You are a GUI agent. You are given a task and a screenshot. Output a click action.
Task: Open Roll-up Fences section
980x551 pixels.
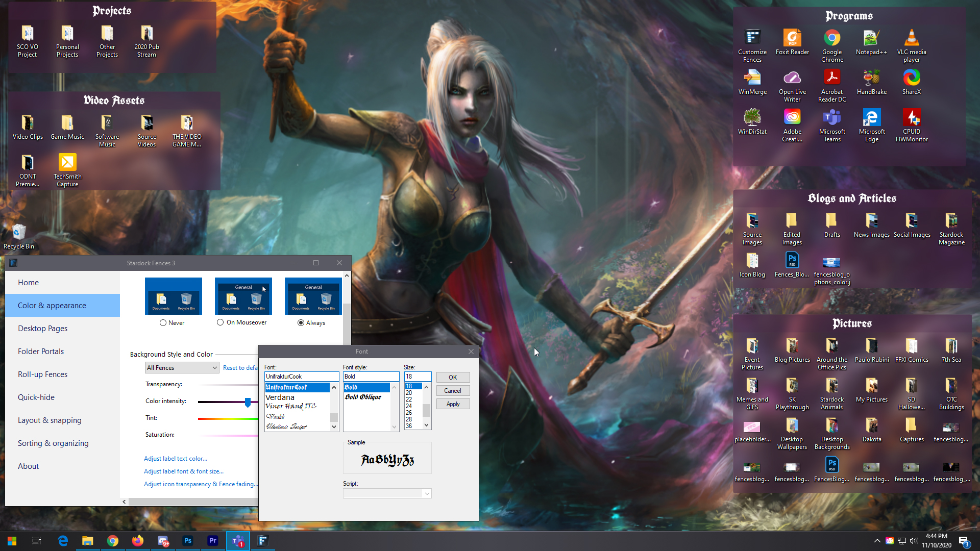tap(62, 374)
